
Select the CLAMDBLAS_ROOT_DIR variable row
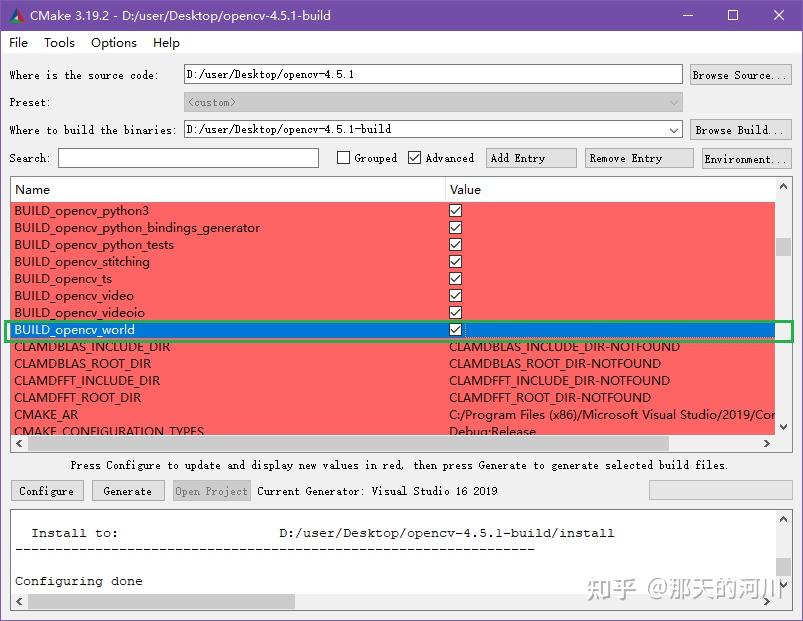coord(200,363)
